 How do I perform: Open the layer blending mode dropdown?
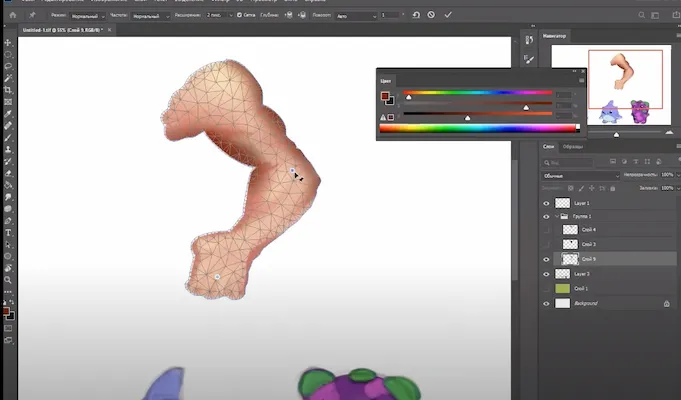coord(580,175)
